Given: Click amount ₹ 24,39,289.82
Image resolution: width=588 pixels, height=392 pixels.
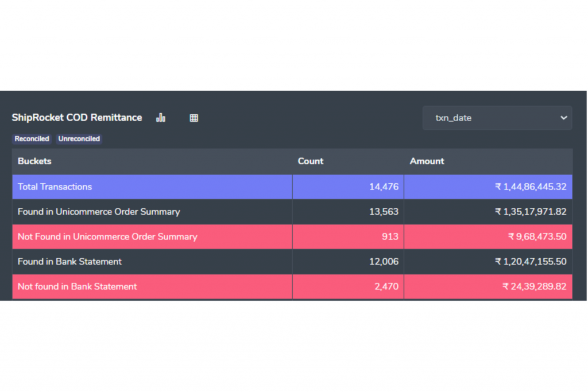Looking at the screenshot, I should pos(535,286).
